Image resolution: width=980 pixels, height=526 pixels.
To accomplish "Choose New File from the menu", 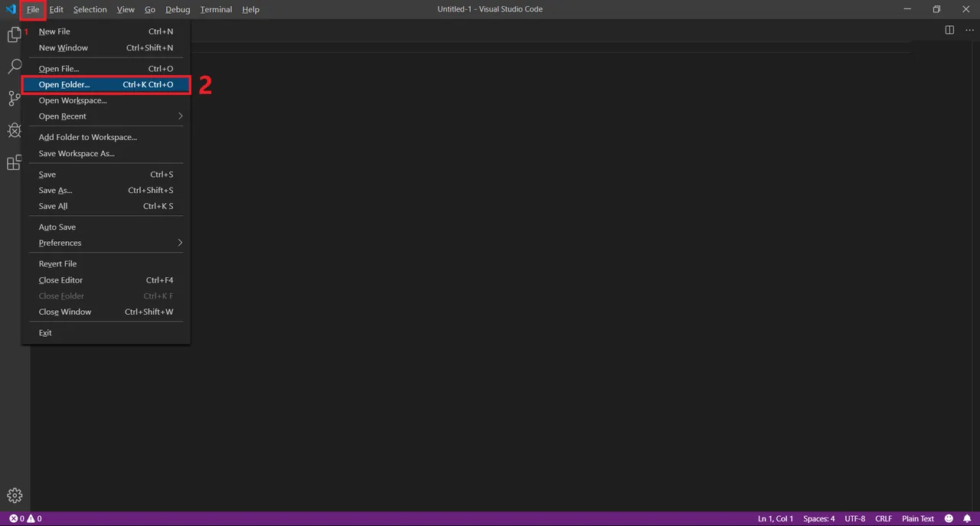I will [x=106, y=31].
